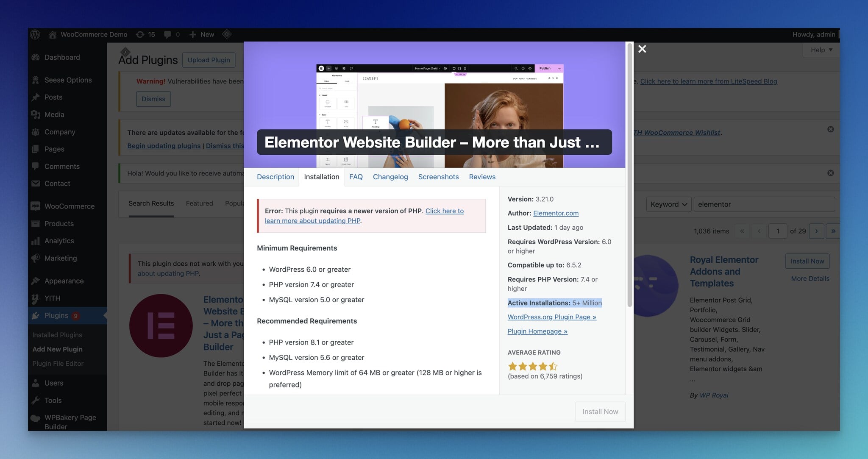Open Appearance in the sidebar
This screenshot has height=459, width=868.
pos(64,281)
